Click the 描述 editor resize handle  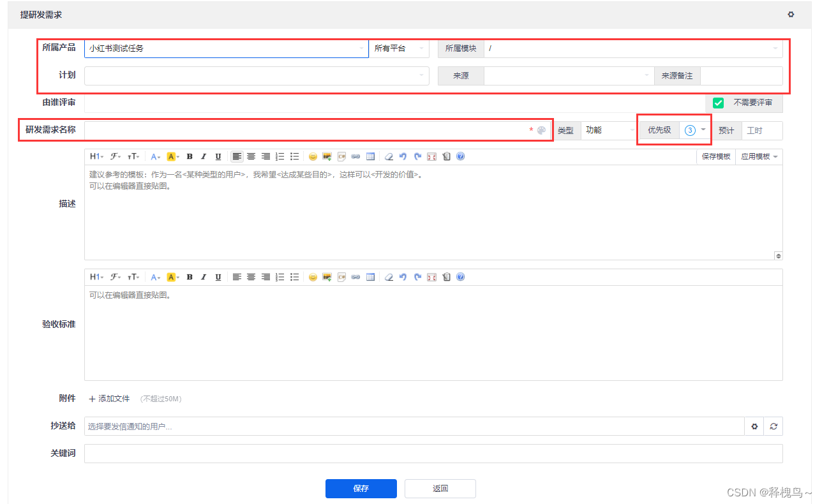[778, 255]
